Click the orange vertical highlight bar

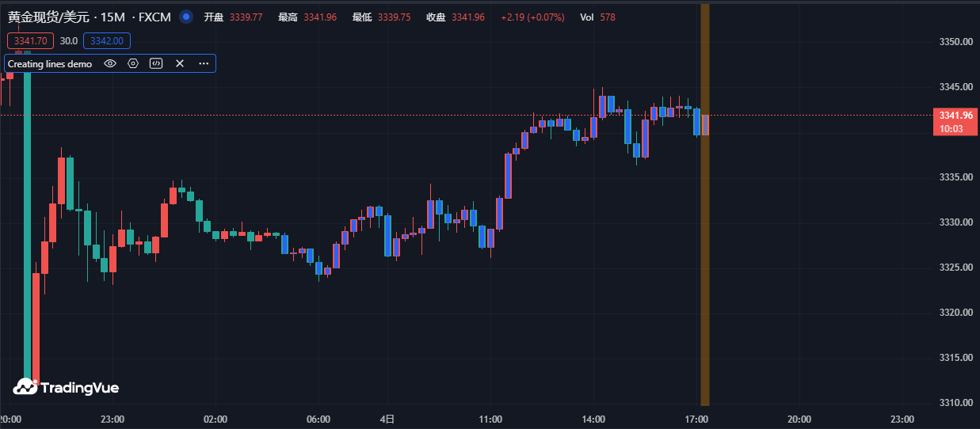point(704,237)
